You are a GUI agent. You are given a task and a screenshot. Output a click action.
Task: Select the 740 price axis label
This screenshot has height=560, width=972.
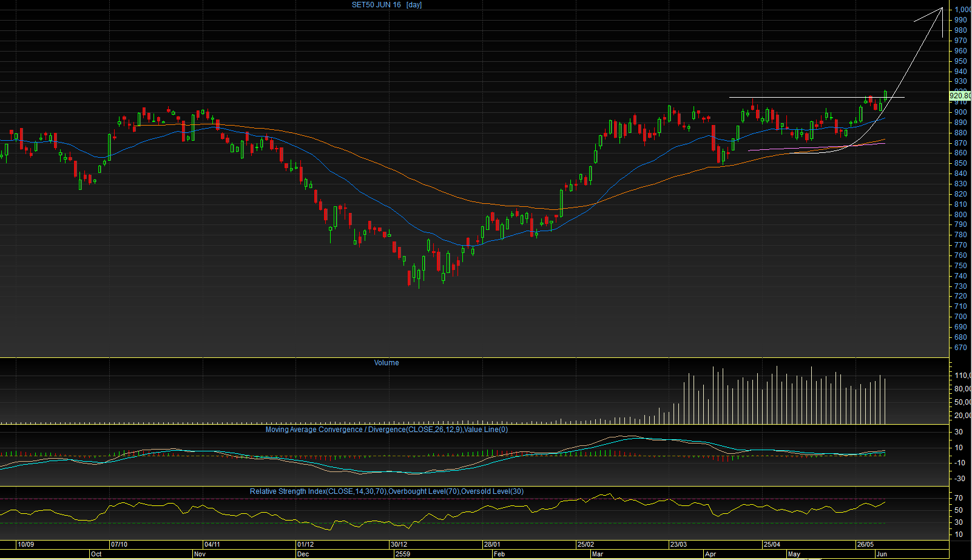(960, 276)
